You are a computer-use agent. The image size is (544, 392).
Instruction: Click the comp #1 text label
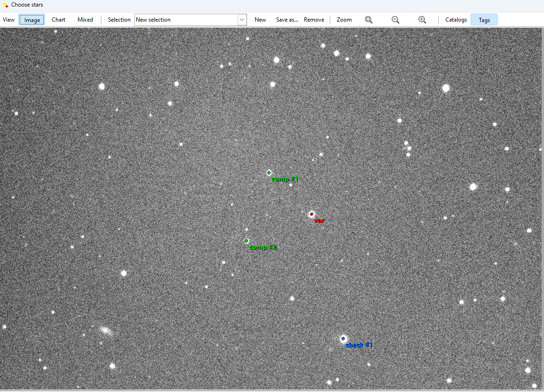tap(285, 179)
